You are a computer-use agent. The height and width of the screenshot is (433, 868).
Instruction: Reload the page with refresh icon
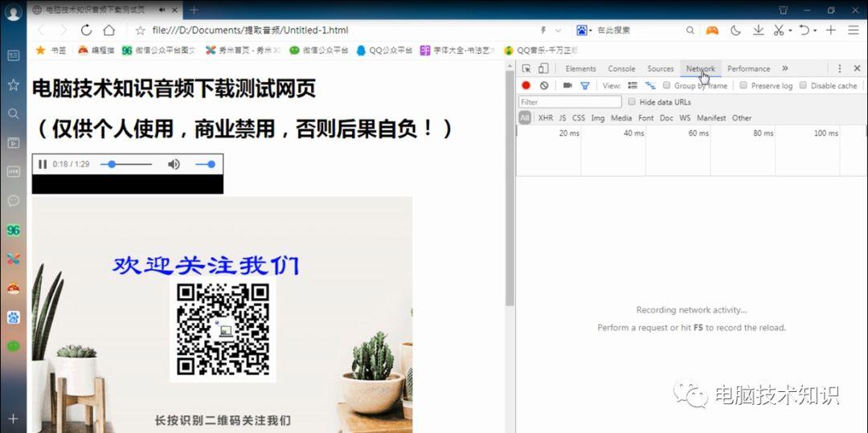(86, 31)
